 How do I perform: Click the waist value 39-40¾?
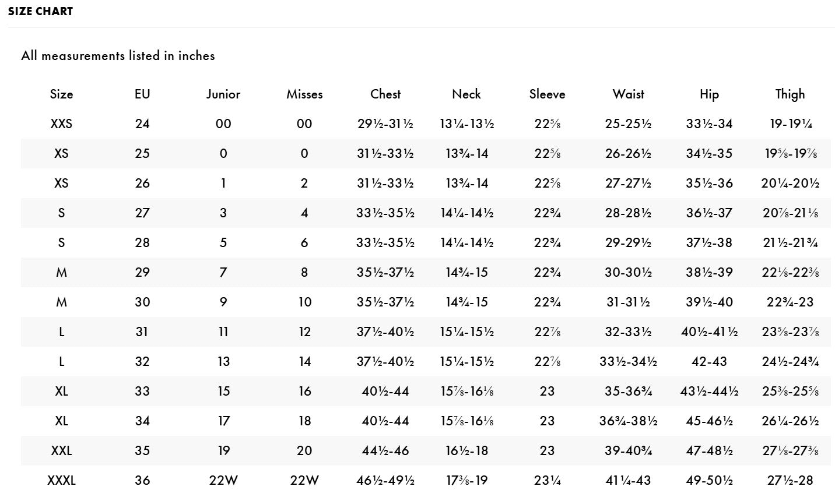pos(628,451)
